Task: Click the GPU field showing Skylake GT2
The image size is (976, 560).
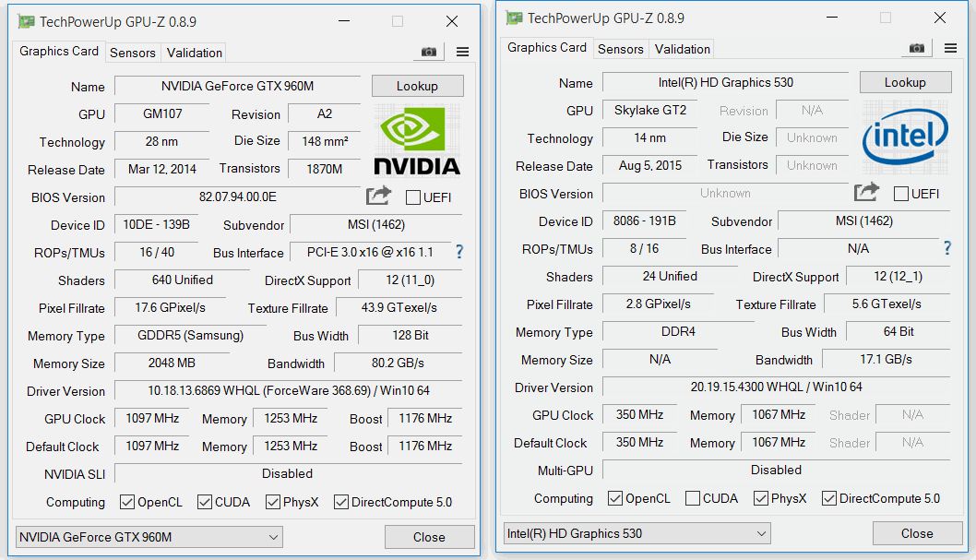Action: 650,110
